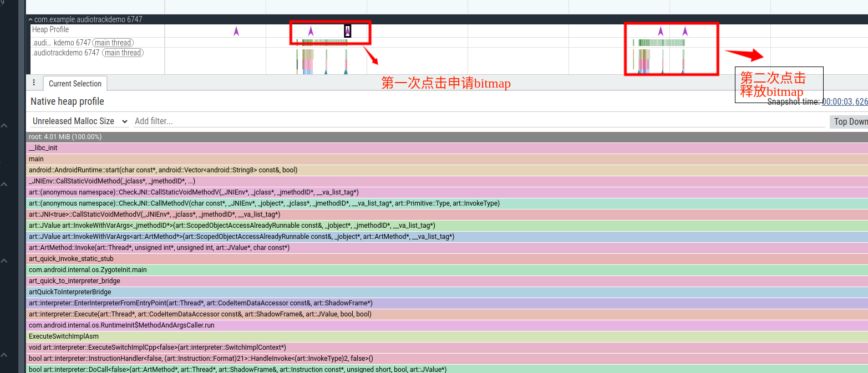The image size is (868, 373).
Task: Select the EnterInterpreterFromEntryPoint flamegraph row
Action: click(x=447, y=303)
